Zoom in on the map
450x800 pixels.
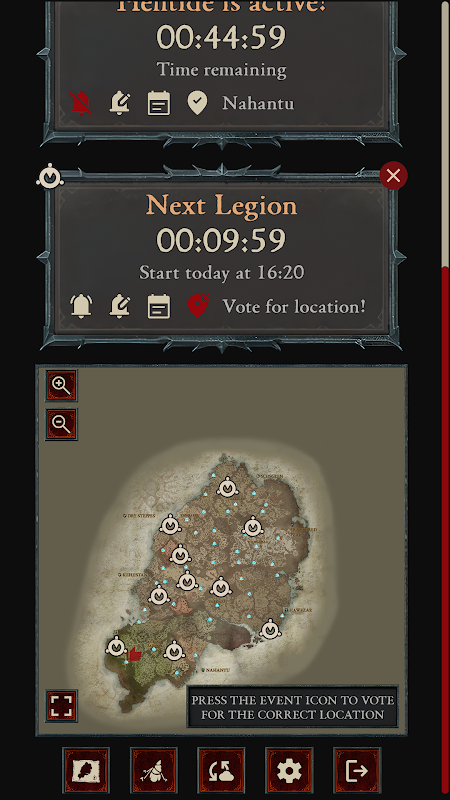pos(61,386)
